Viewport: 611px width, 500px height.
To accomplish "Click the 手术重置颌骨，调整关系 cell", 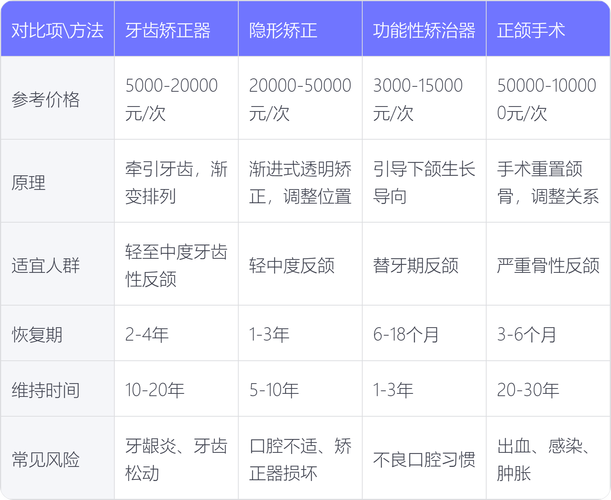I will point(542,183).
